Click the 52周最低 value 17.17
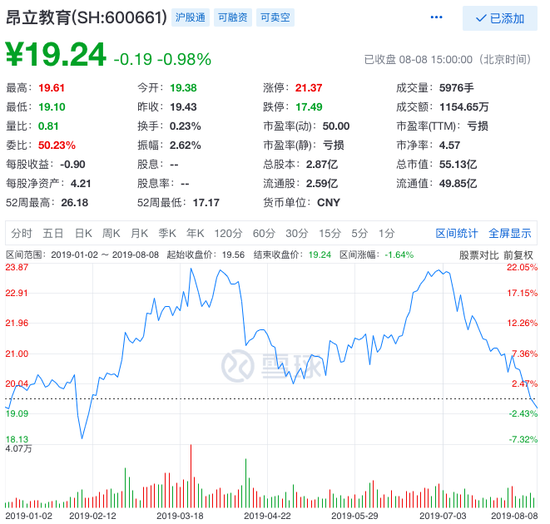The height and width of the screenshot is (524, 550). tap(206, 202)
